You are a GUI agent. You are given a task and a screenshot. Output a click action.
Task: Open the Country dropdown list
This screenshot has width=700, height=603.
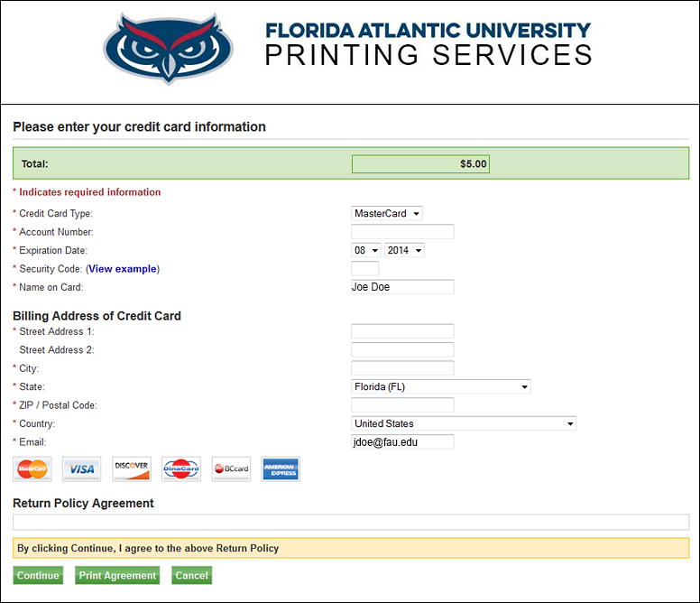click(463, 423)
